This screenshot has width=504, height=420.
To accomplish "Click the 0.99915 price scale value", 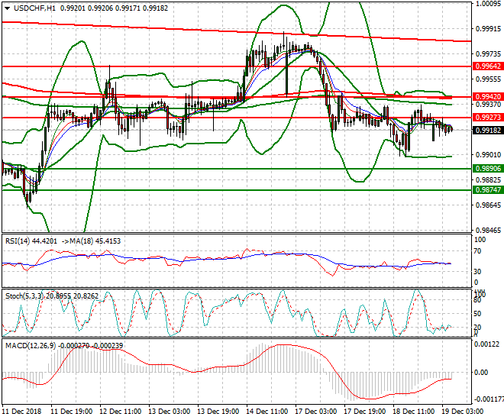I will tap(488, 28).
